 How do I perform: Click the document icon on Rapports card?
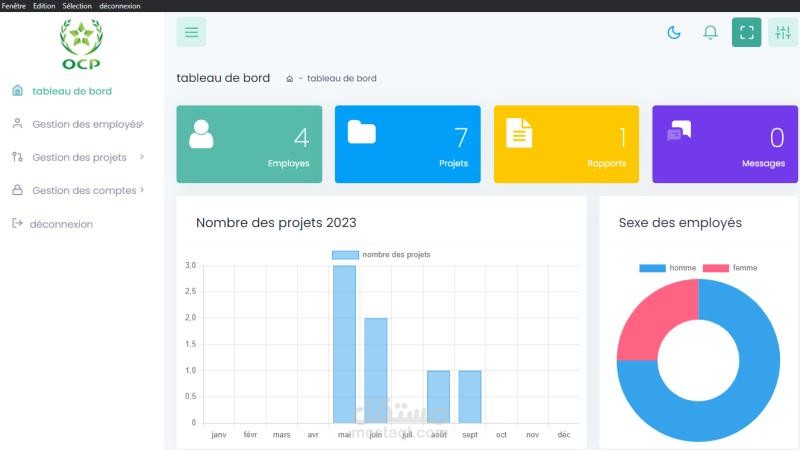click(519, 133)
